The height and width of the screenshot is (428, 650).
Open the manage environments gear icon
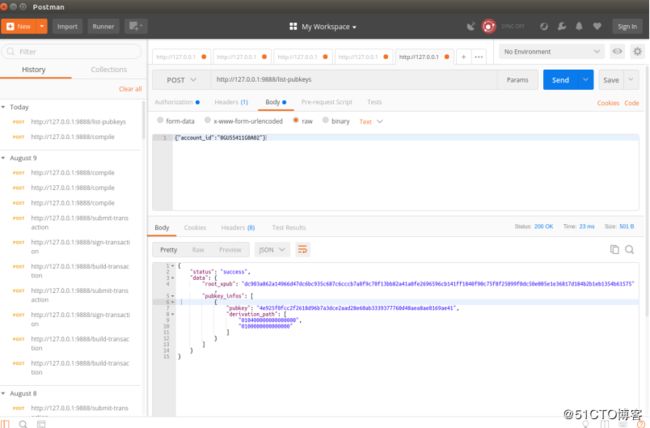(x=637, y=51)
